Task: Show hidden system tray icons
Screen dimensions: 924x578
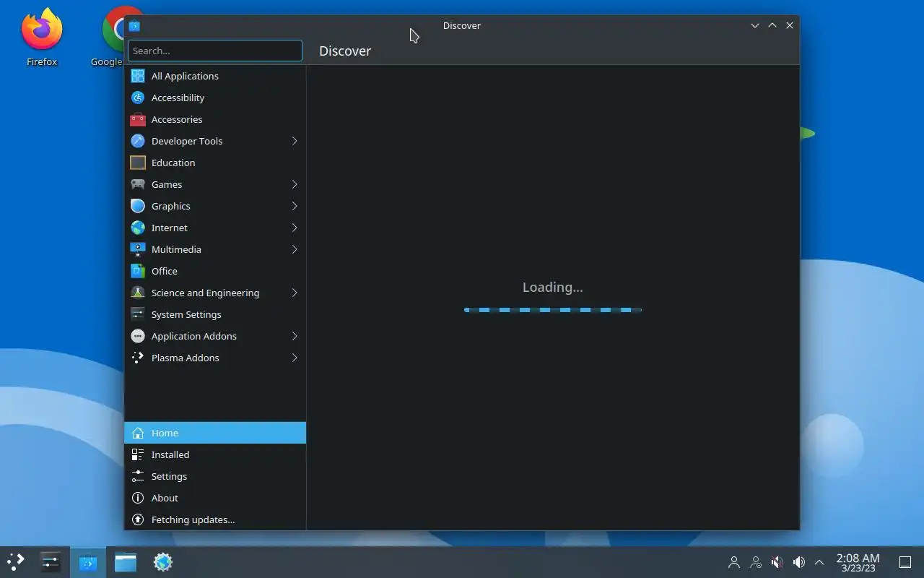Action: pyautogui.click(x=819, y=562)
